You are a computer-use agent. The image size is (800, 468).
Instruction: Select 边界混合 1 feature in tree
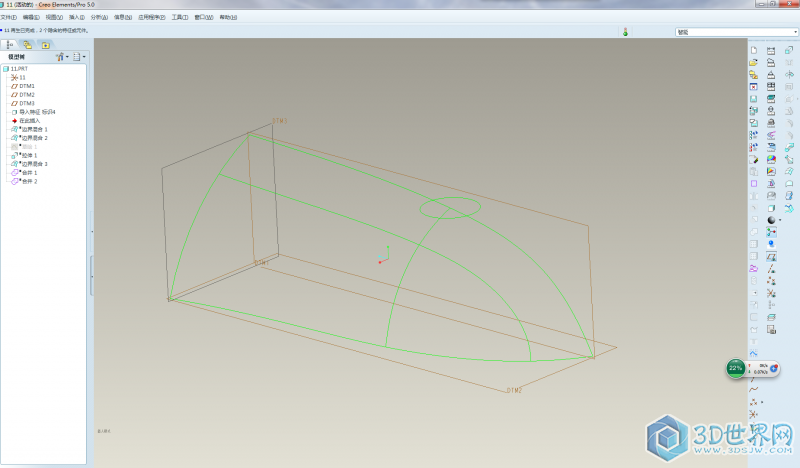pyautogui.click(x=30, y=129)
